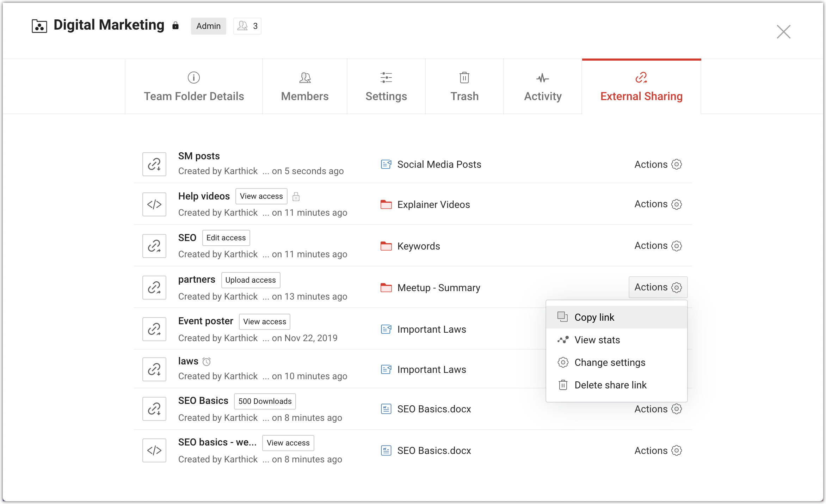Open the Explainer Videos folder link
The image size is (826, 504).
pyautogui.click(x=433, y=204)
